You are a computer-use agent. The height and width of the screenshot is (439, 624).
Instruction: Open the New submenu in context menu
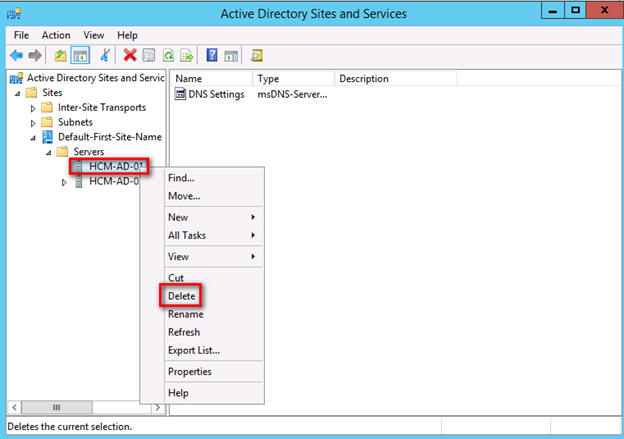[211, 217]
